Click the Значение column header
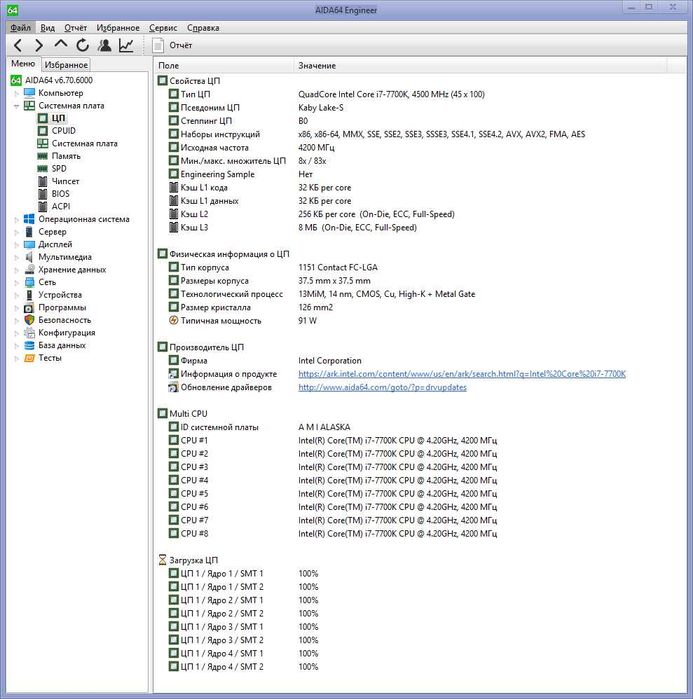The width and height of the screenshot is (693, 699). pyautogui.click(x=480, y=66)
